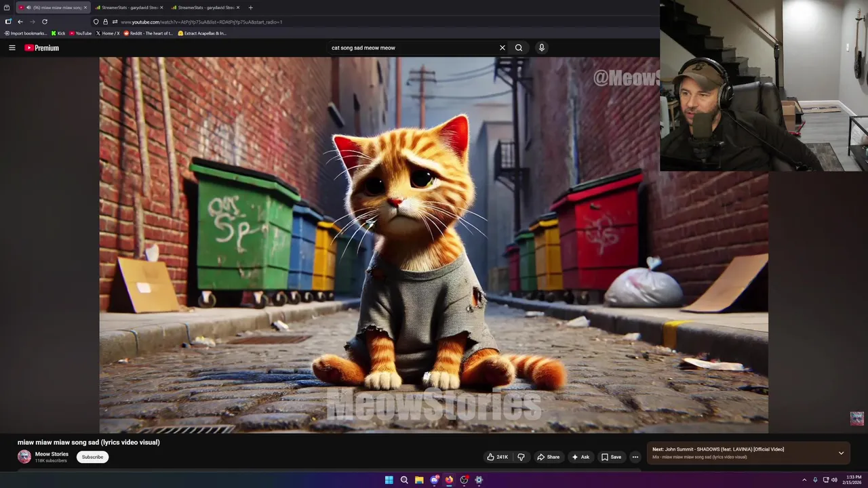This screenshot has height=488, width=868.
Task: Close the second StreamerStats tab
Action: pos(238,7)
